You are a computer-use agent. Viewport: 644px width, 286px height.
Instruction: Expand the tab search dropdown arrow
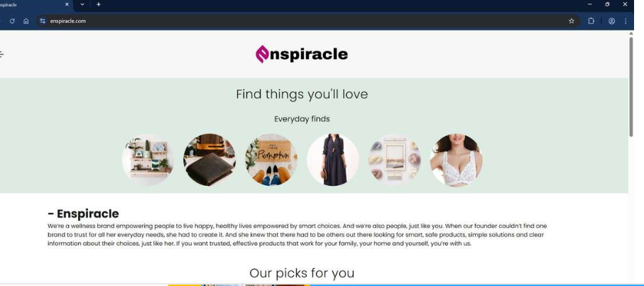pos(82,4)
